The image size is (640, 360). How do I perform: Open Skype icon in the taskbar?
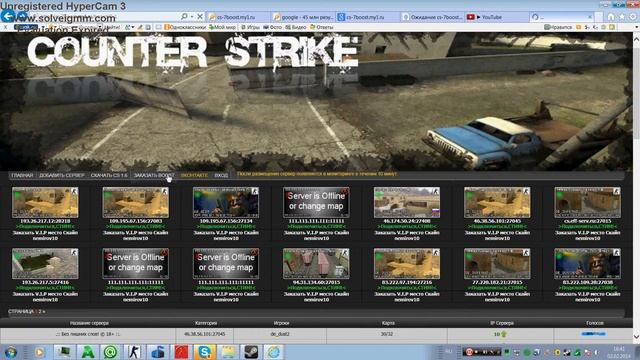(204, 352)
